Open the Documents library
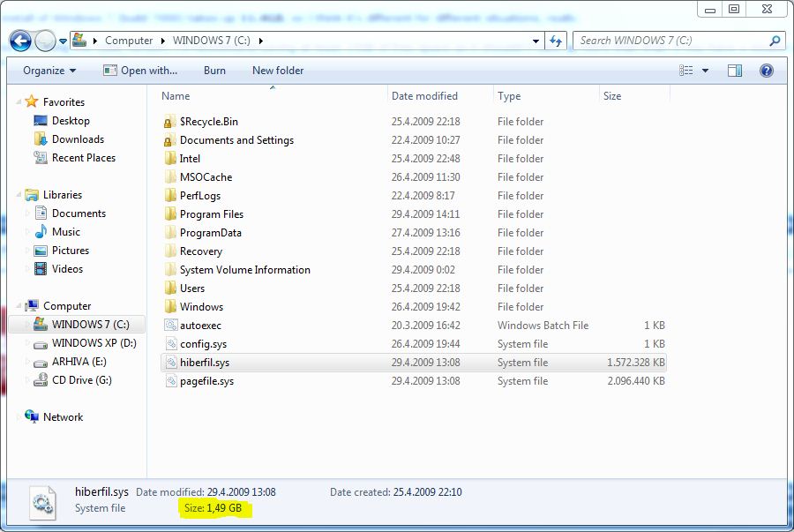Screen dimensions: 794x532 79,214
